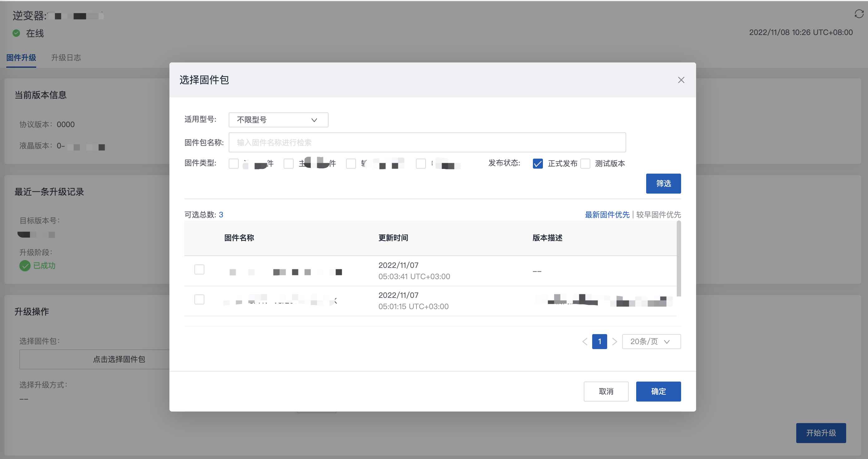Switch to the 升级日志 tab
The width and height of the screenshot is (868, 459).
click(x=66, y=58)
